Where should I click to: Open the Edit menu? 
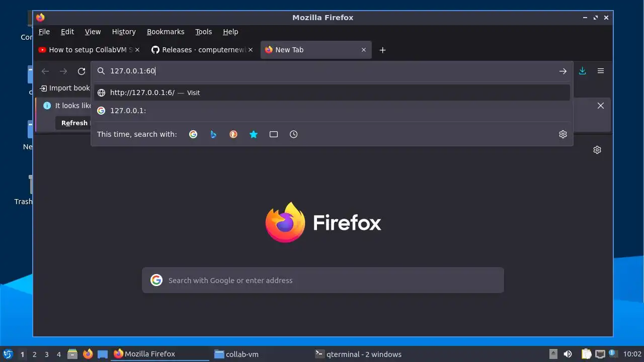click(67, 32)
